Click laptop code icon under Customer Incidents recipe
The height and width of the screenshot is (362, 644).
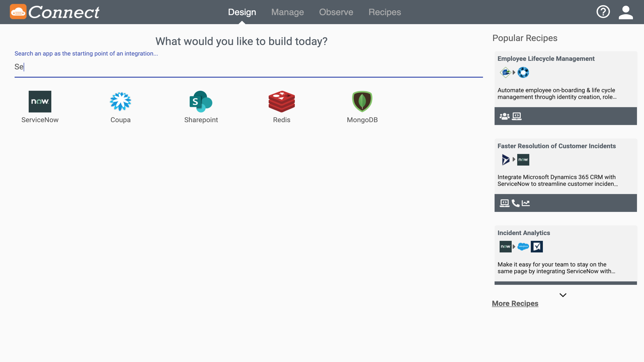pos(505,203)
